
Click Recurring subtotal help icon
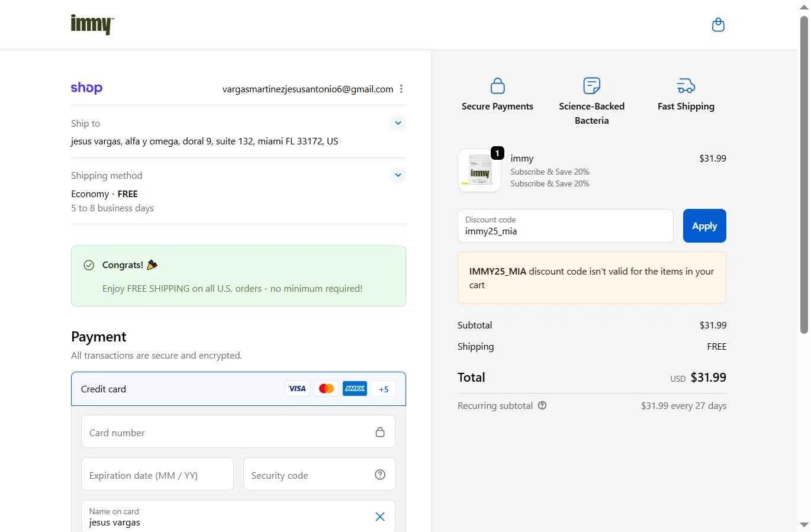542,405
